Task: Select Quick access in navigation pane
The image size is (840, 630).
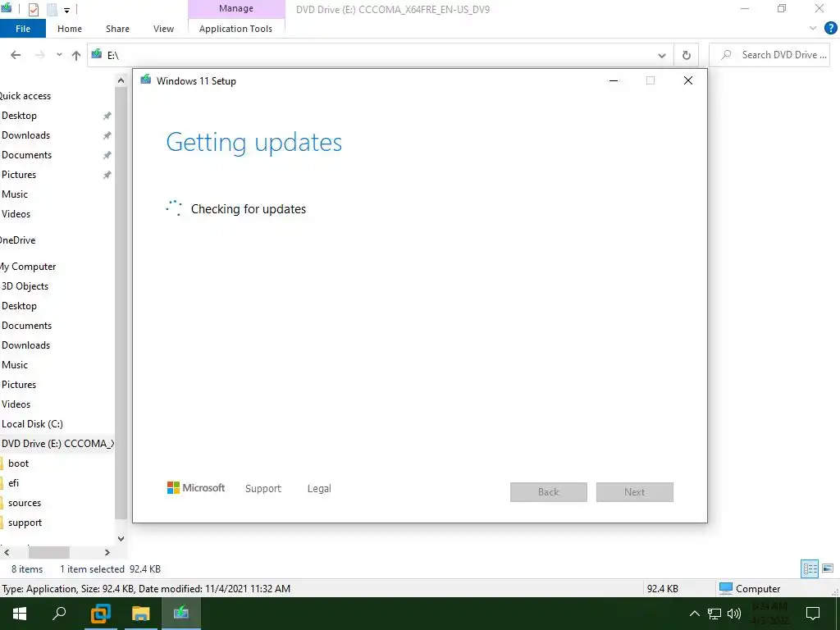Action: click(x=25, y=96)
